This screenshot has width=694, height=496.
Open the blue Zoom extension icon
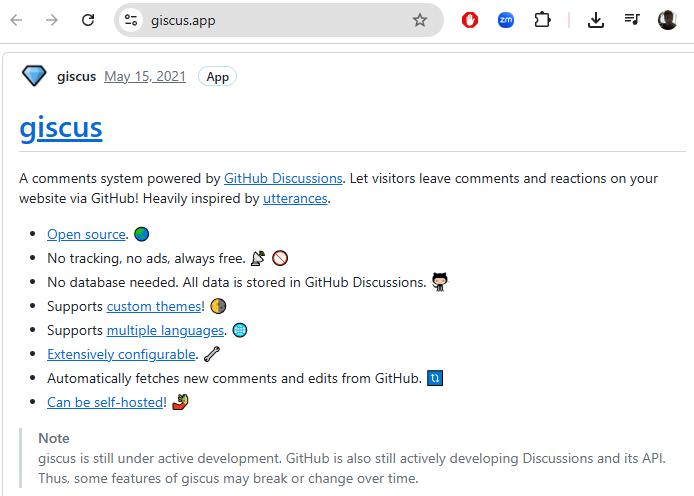coord(506,20)
